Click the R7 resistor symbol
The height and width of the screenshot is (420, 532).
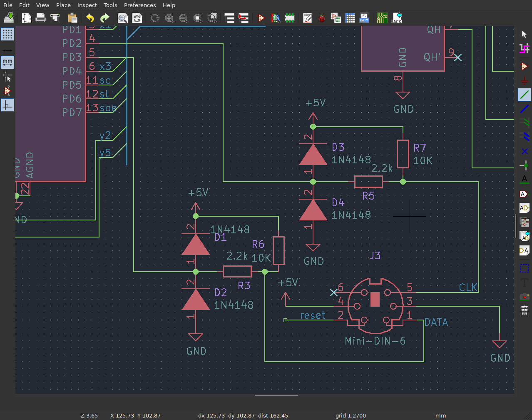click(403, 154)
